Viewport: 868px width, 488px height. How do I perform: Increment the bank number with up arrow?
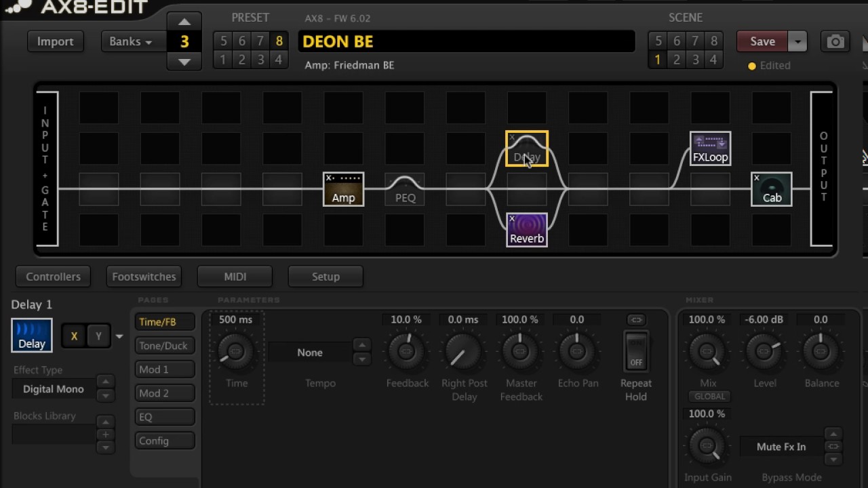pos(184,21)
